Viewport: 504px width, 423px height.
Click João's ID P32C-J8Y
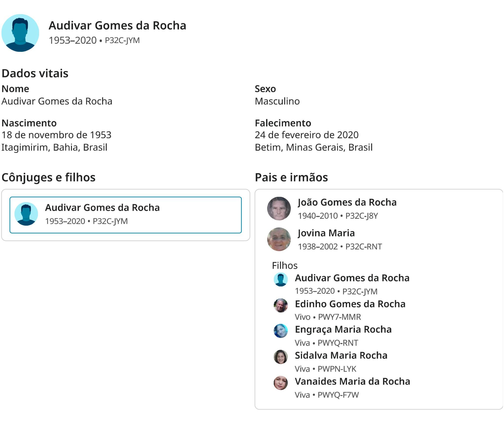[x=362, y=216]
